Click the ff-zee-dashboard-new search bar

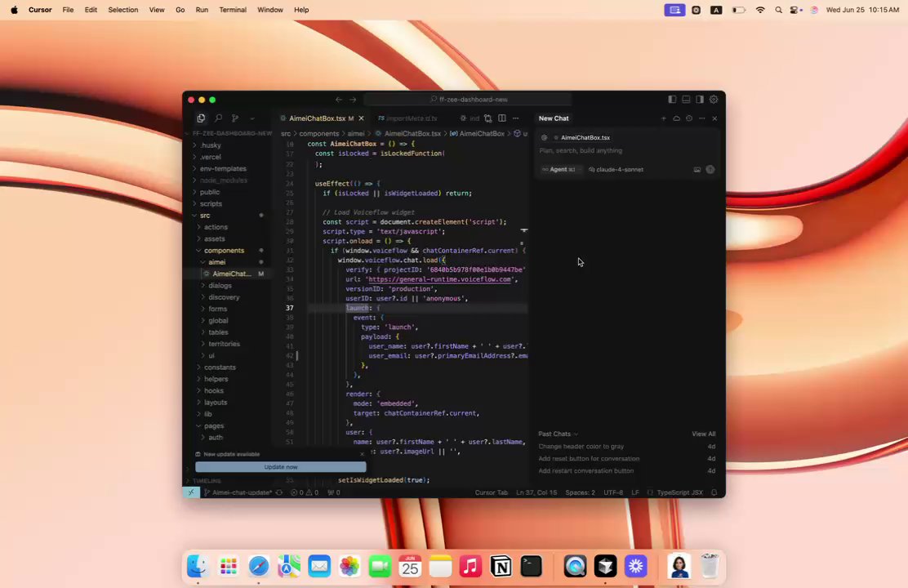468,100
